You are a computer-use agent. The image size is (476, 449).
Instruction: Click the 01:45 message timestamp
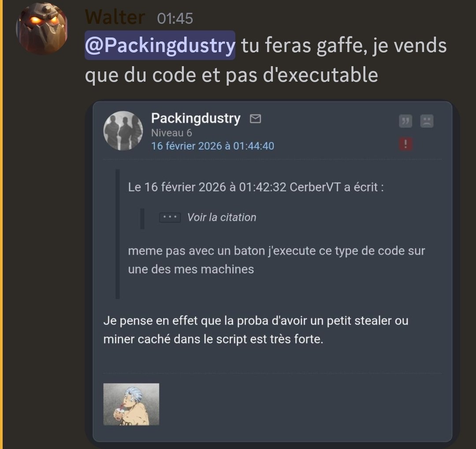point(175,19)
